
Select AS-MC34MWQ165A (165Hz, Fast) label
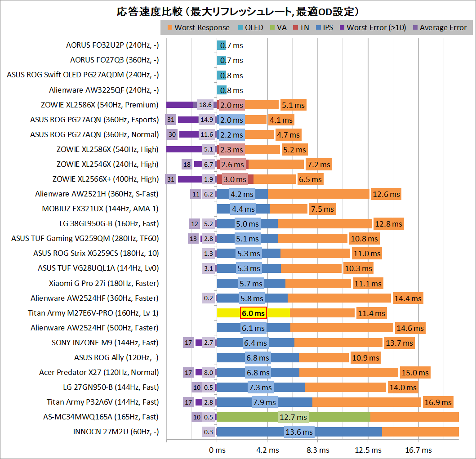pos(101,417)
